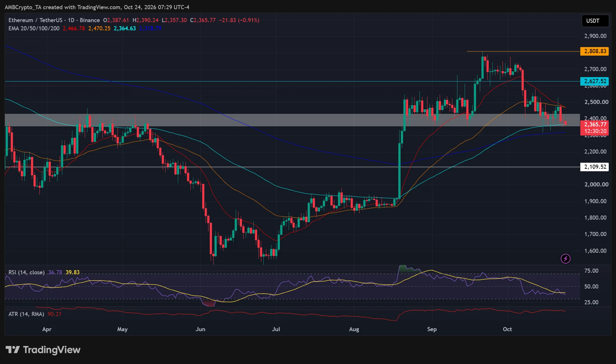Click the RSI value 36.78
Image resolution: width=616 pixels, height=364 pixels.
(x=55, y=272)
